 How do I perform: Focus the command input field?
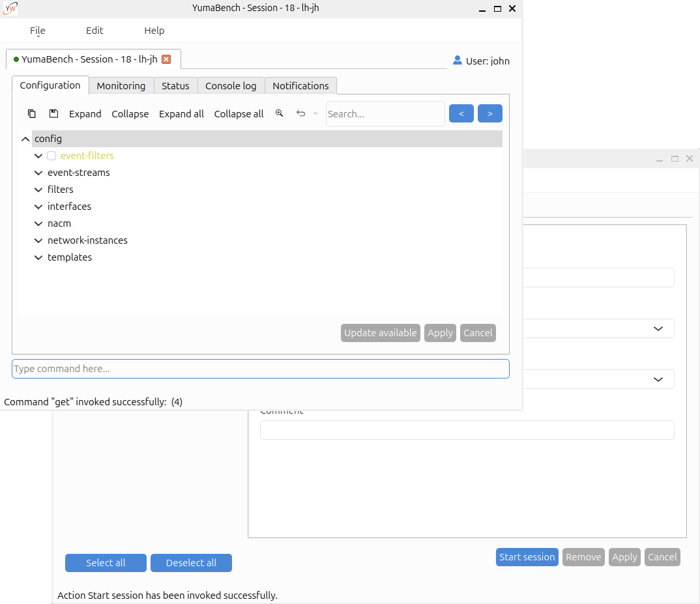[x=260, y=369]
